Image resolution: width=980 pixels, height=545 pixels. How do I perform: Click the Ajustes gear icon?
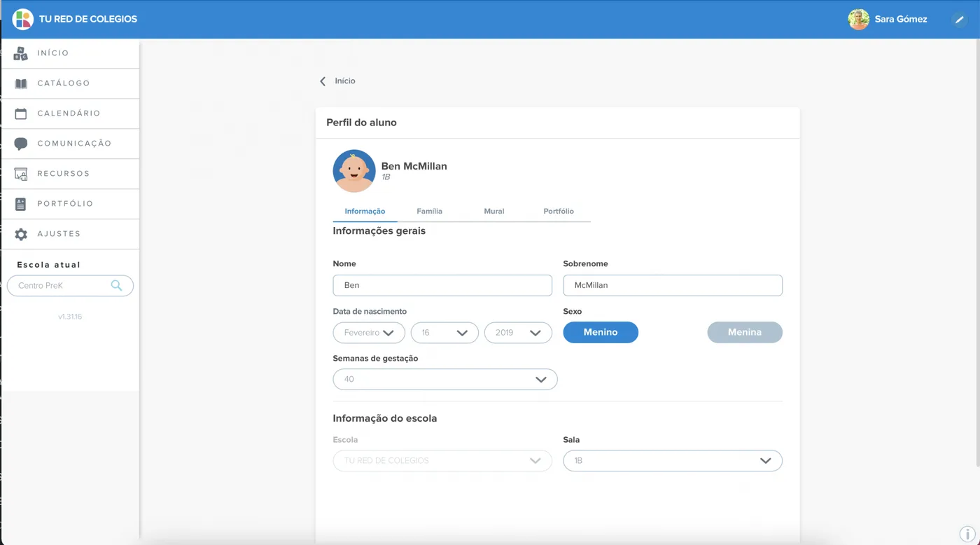click(21, 234)
